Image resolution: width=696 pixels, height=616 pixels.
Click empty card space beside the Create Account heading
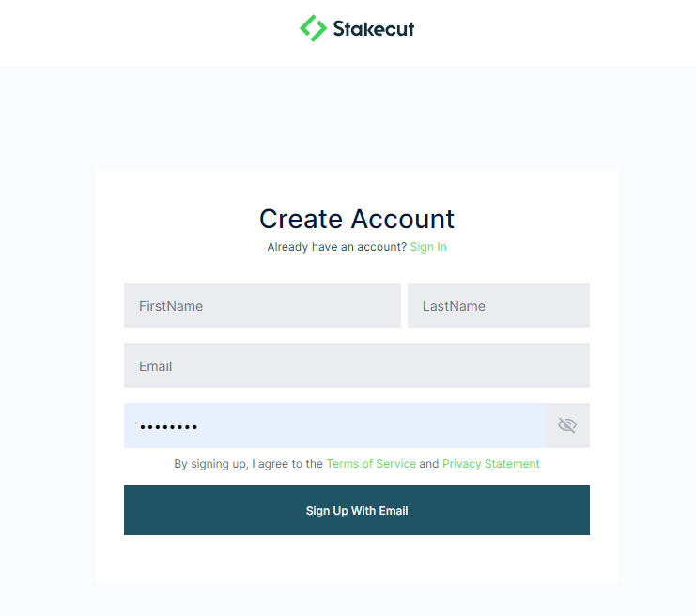(x=535, y=219)
